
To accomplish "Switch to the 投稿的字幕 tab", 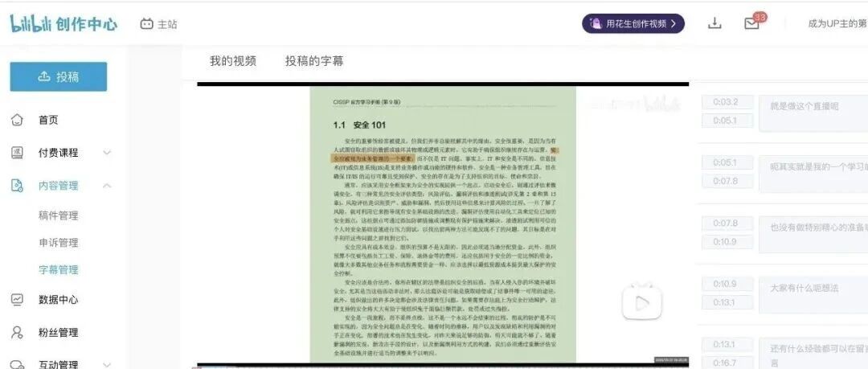I will click(314, 61).
